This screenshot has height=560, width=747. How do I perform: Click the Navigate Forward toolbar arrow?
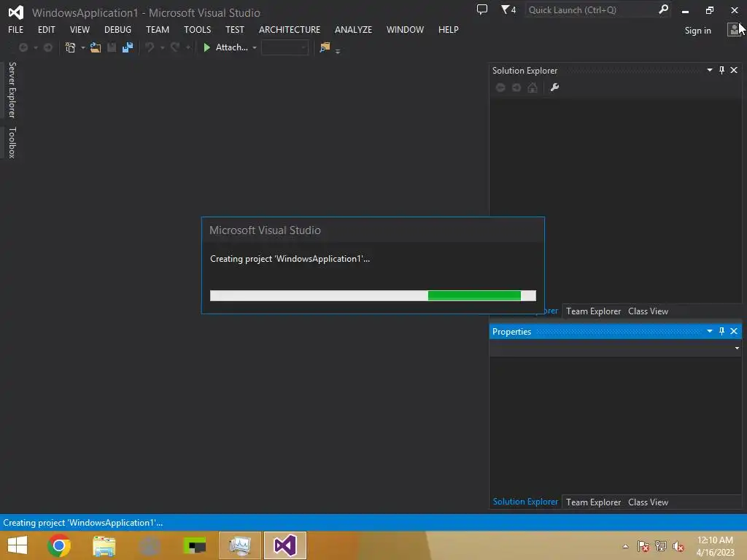click(47, 47)
